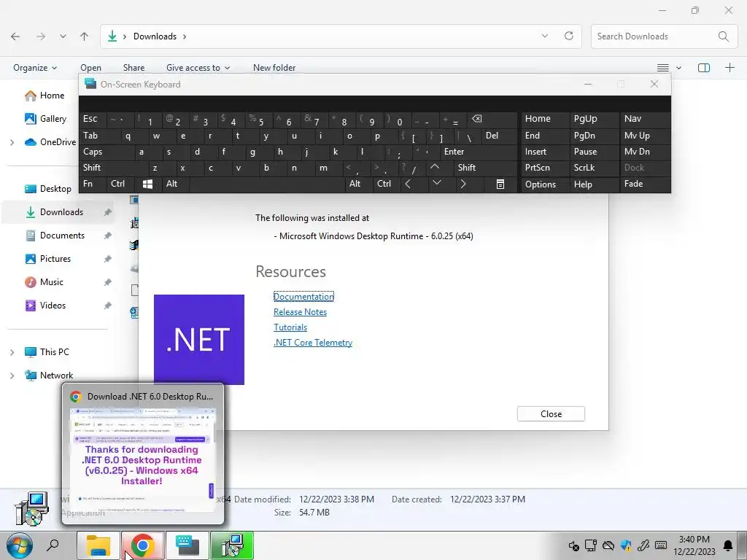Screen dimensions: 747x560
Task: Open taskbar Search magnifier
Action: click(53, 545)
